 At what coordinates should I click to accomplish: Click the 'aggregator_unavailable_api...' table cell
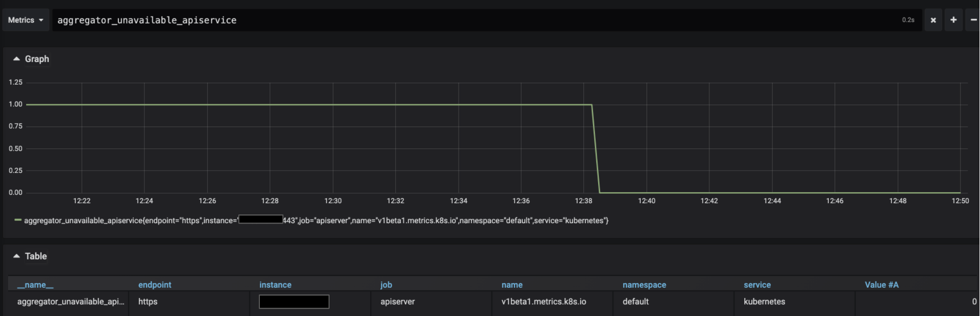pos(71,302)
